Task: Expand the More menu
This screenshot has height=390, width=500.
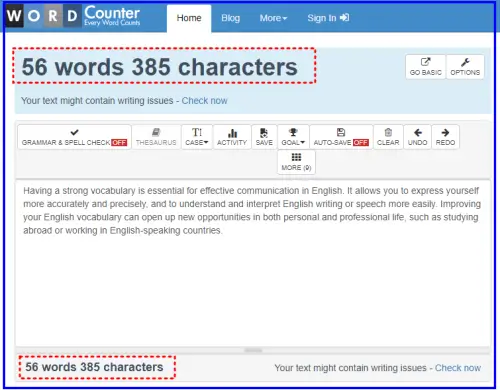Action: [273, 18]
